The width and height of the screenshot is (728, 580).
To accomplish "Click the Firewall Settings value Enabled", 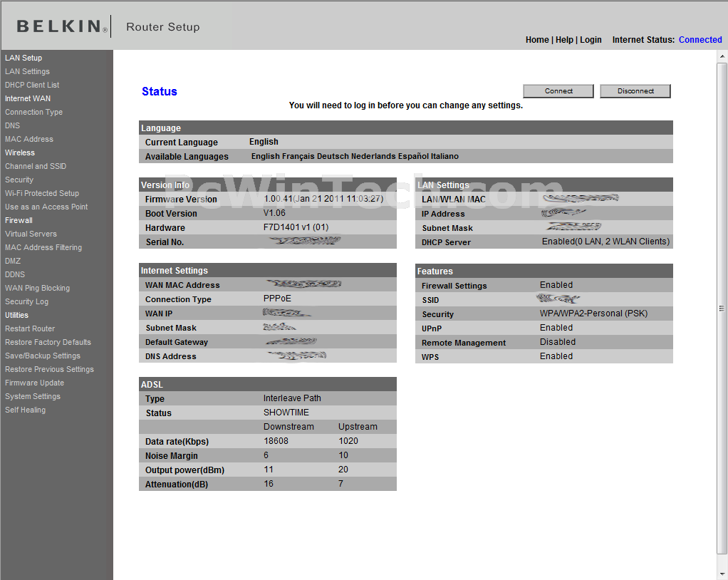I will click(556, 285).
